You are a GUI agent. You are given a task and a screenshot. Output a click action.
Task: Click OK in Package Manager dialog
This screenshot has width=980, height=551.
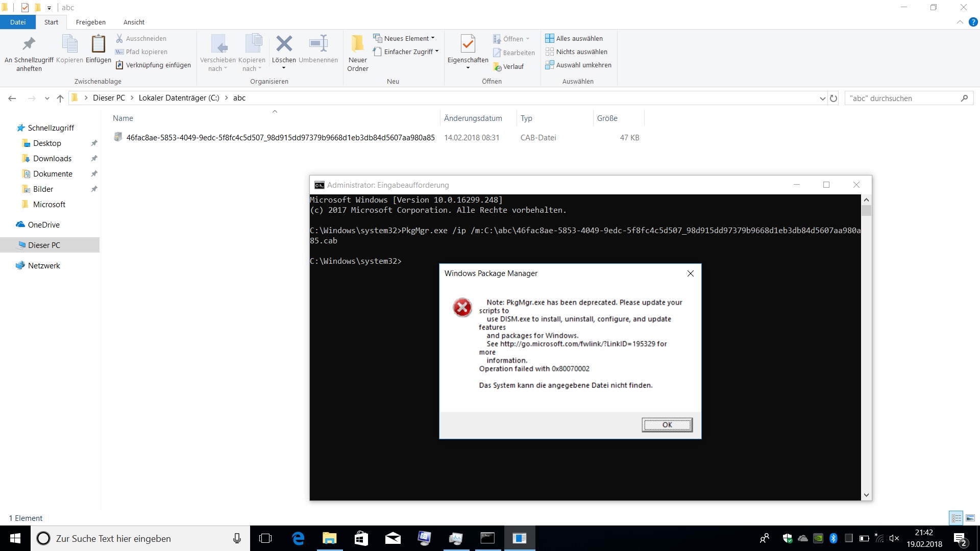[x=667, y=424]
